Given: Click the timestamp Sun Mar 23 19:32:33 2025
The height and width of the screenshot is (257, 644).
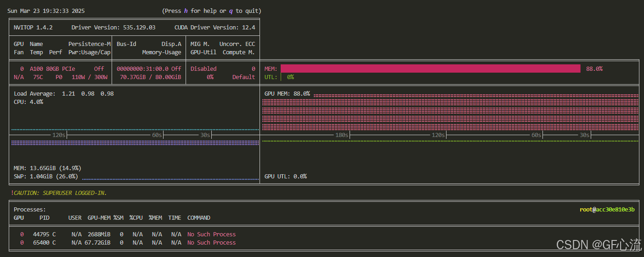Looking at the screenshot, I should 46,11.
